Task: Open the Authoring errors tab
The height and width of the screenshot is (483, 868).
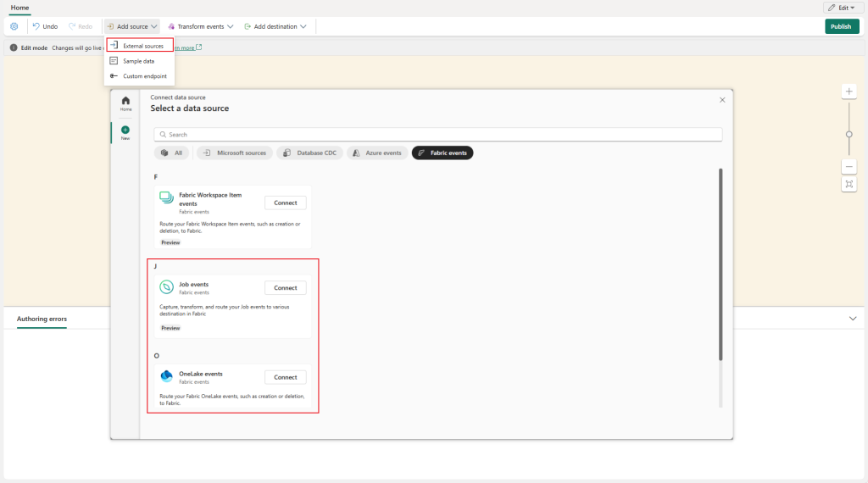Action: pos(42,319)
